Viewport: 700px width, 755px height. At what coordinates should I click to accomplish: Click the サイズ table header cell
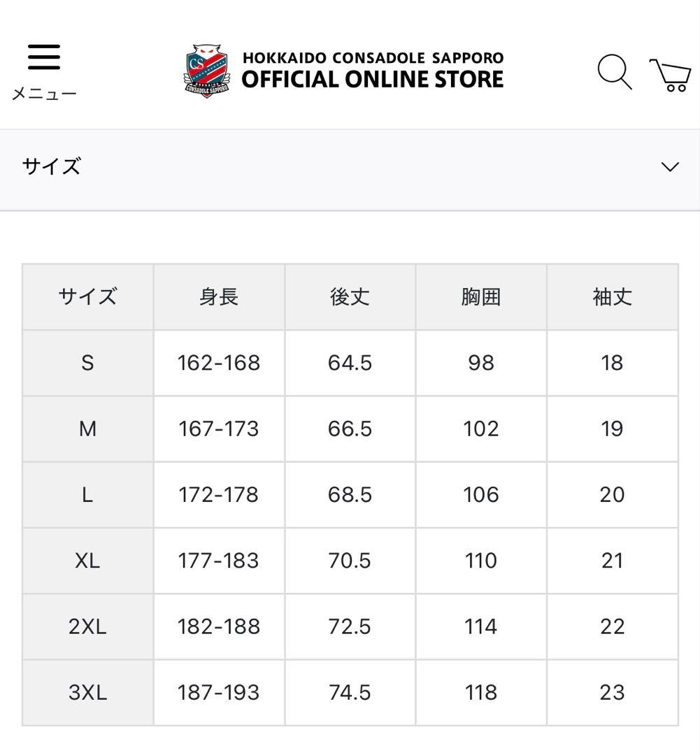tap(87, 296)
